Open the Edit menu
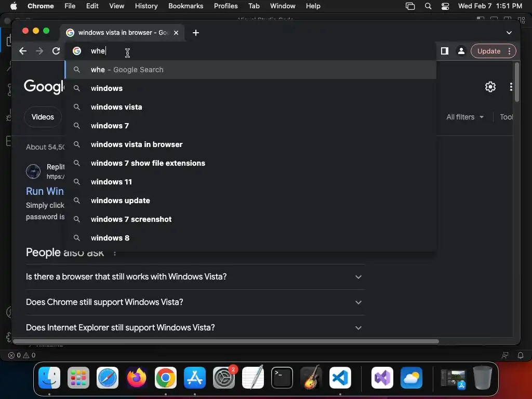The width and height of the screenshot is (532, 399). pyautogui.click(x=92, y=6)
